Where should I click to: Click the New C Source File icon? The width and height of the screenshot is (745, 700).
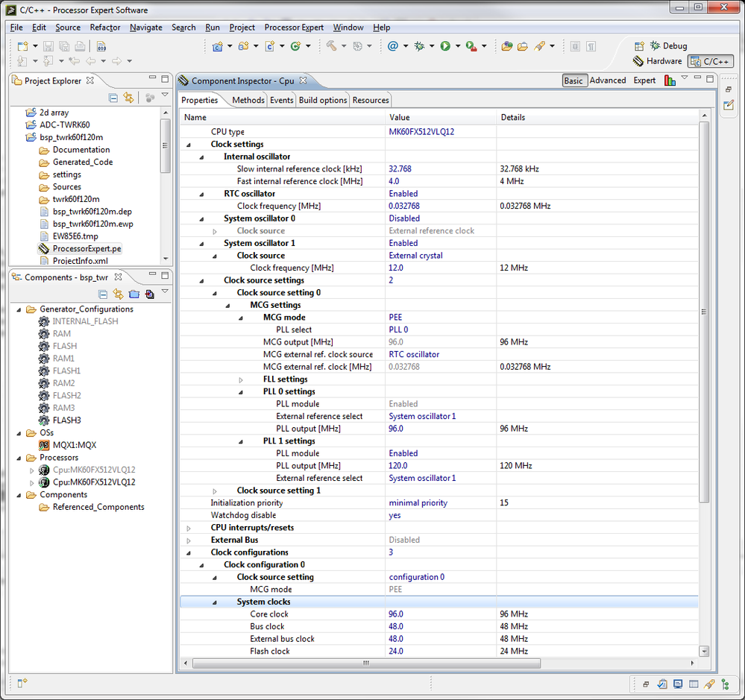270,46
